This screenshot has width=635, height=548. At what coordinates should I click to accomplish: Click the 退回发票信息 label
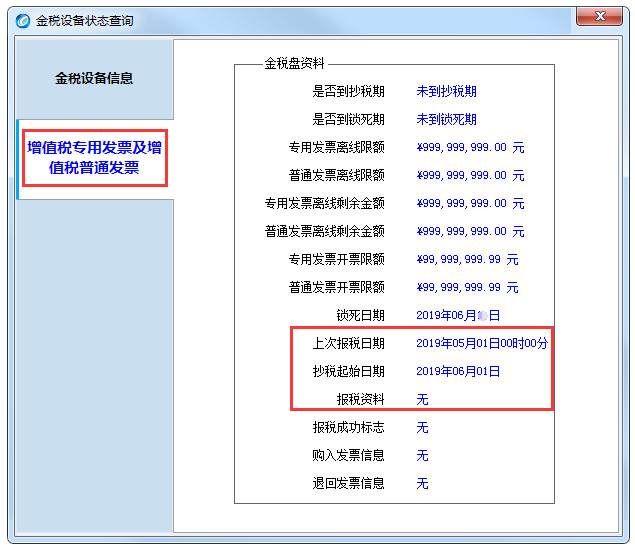click(348, 483)
